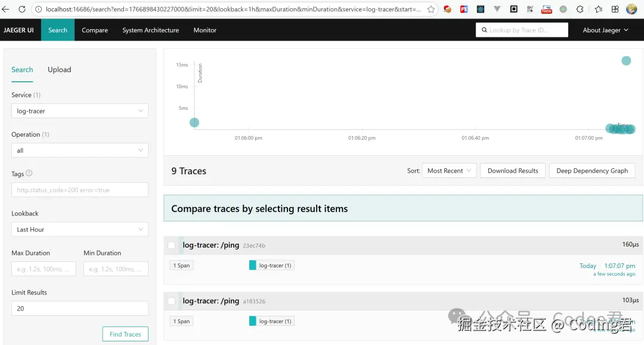Focus the Min Duration input

[116, 269]
